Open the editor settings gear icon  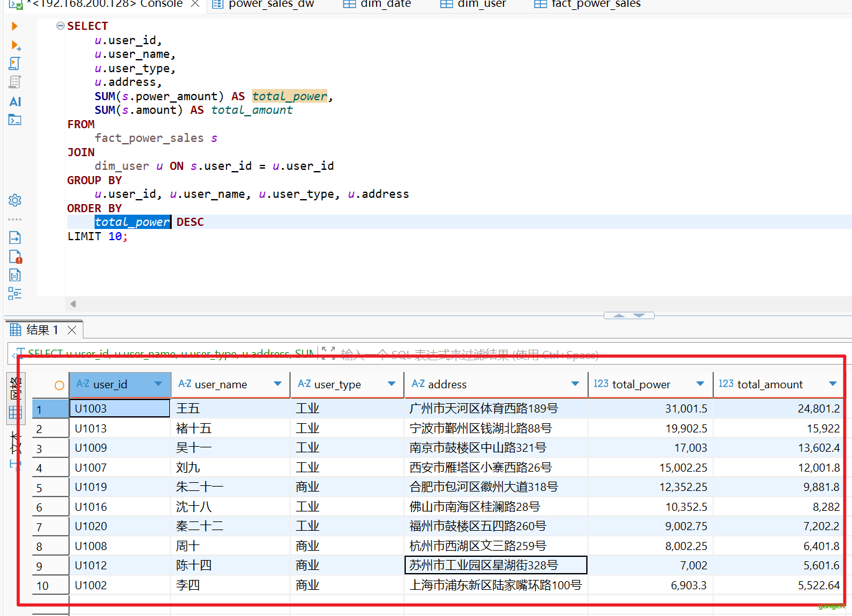(x=15, y=200)
